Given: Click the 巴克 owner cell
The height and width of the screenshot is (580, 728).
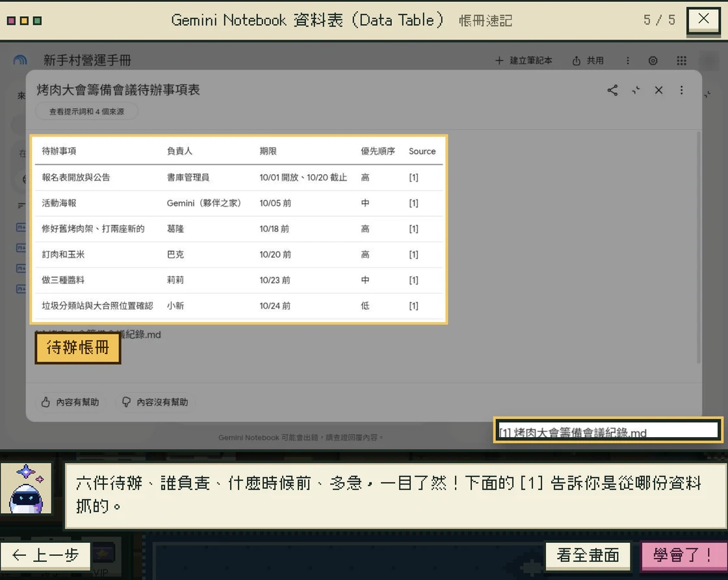Looking at the screenshot, I should click(175, 254).
